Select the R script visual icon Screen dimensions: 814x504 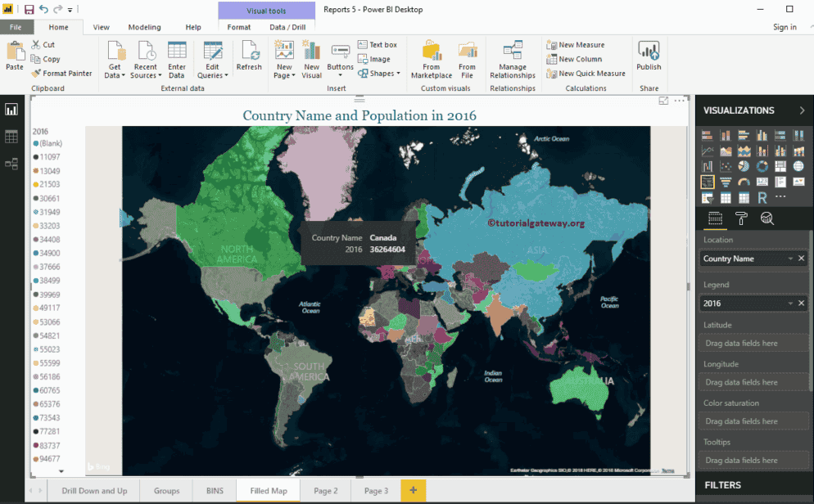762,197
